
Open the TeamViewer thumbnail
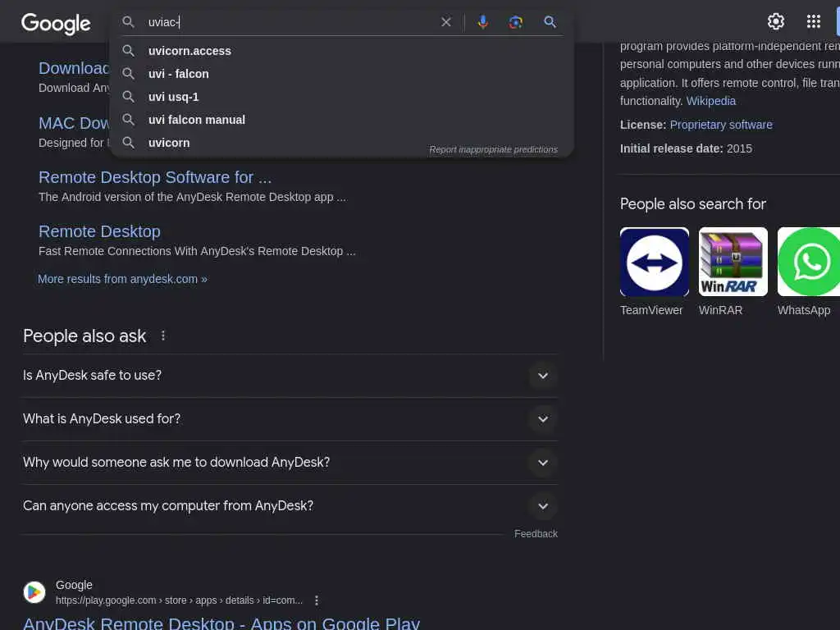(x=654, y=262)
